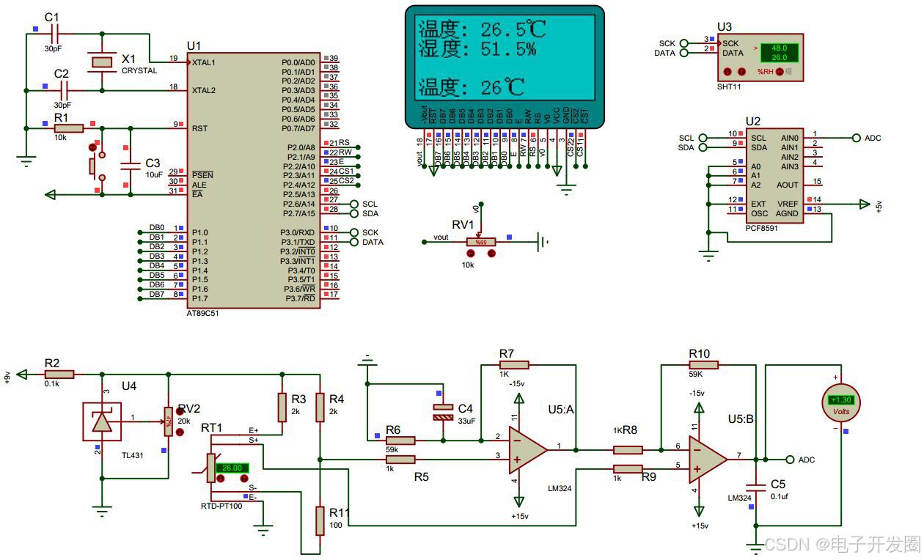Select resistor R11 100 ohm symbol
Screen dimensions: 924x560
[320, 520]
